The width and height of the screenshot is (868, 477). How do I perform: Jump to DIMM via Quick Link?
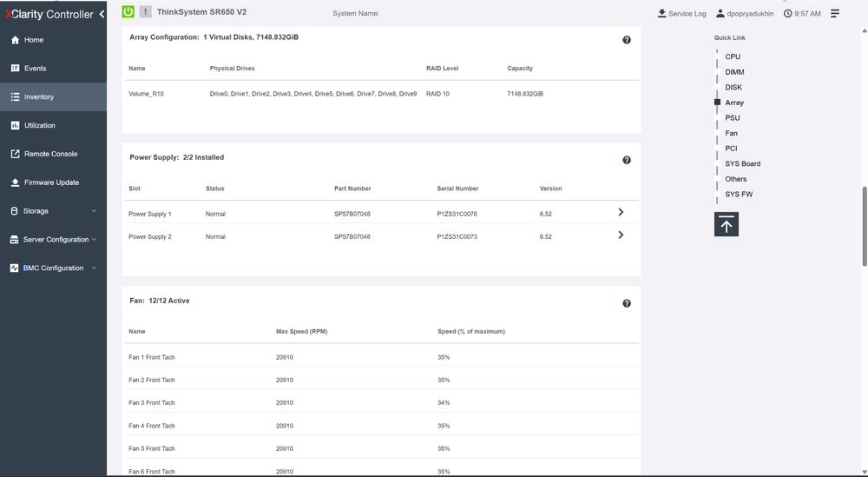point(734,72)
